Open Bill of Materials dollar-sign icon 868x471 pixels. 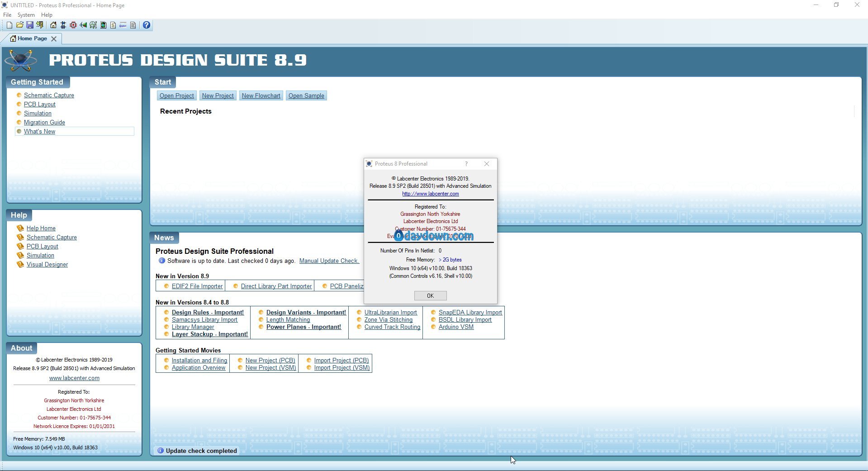coord(113,25)
